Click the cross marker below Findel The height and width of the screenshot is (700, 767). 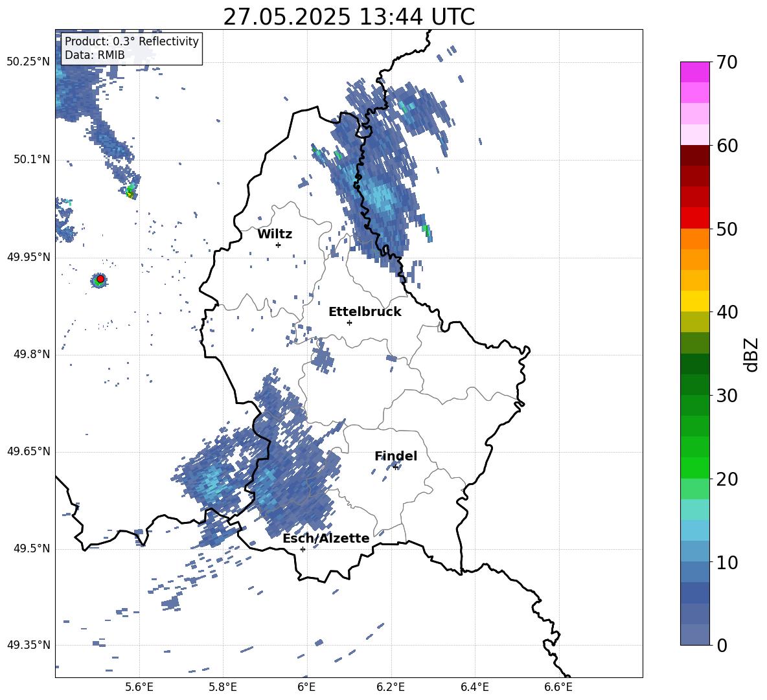tap(395, 468)
